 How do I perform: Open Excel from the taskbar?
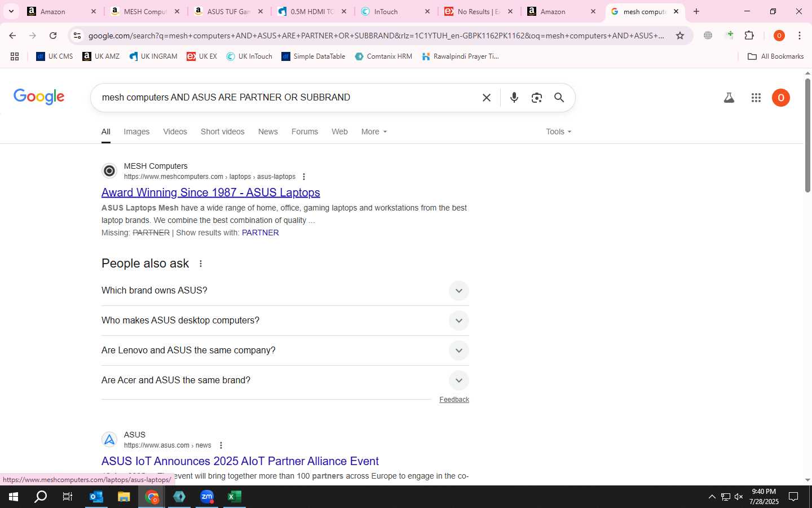tap(235, 497)
